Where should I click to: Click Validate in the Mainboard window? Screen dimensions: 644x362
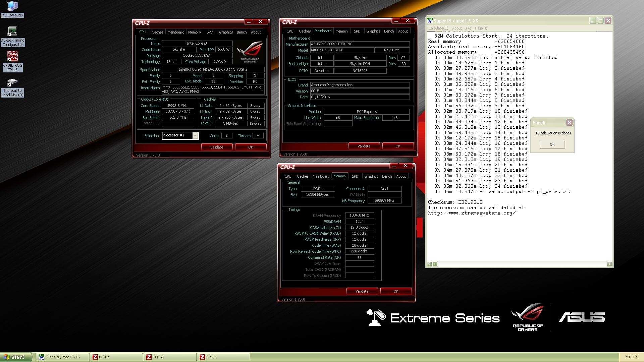[x=364, y=146]
